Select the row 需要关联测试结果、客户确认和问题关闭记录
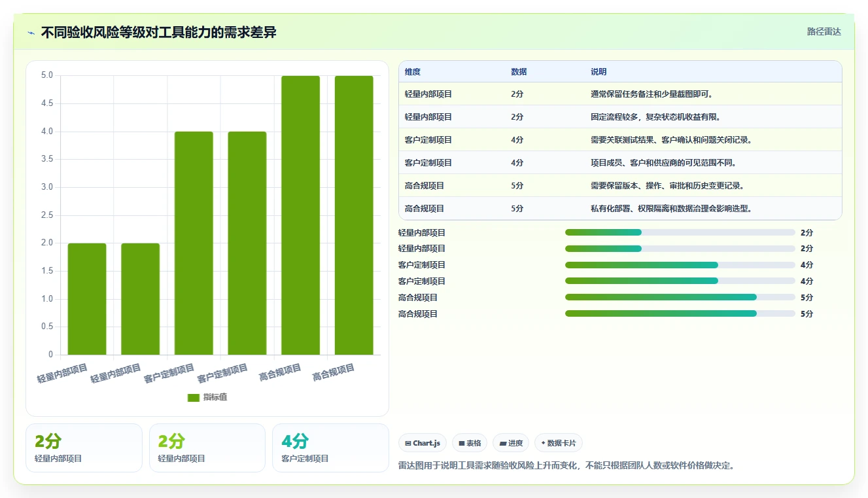The width and height of the screenshot is (868, 498). click(x=620, y=140)
